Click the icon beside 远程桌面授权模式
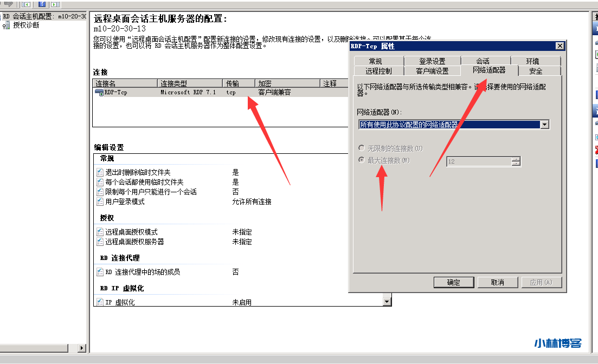The height and width of the screenshot is (364, 598). click(x=100, y=232)
